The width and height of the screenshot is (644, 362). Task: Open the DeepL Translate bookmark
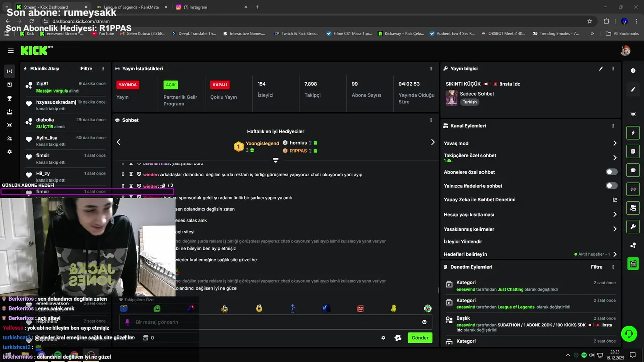pos(193,34)
